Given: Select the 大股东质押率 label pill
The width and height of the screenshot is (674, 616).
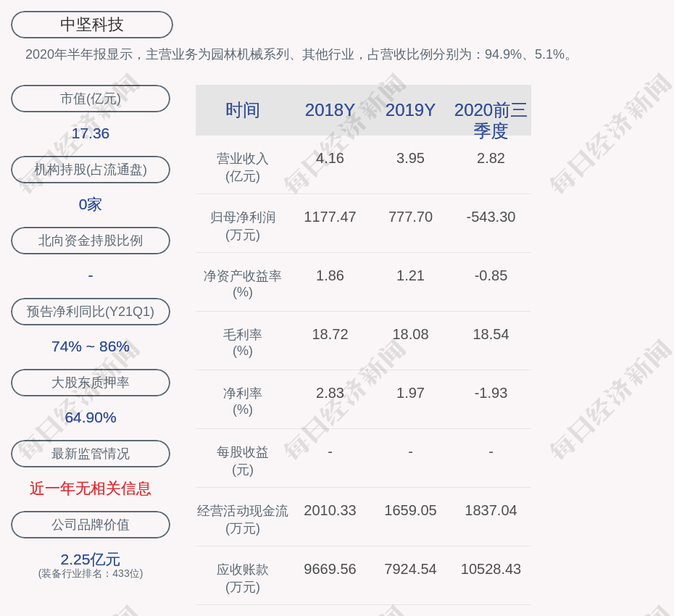Looking at the screenshot, I should [91, 382].
